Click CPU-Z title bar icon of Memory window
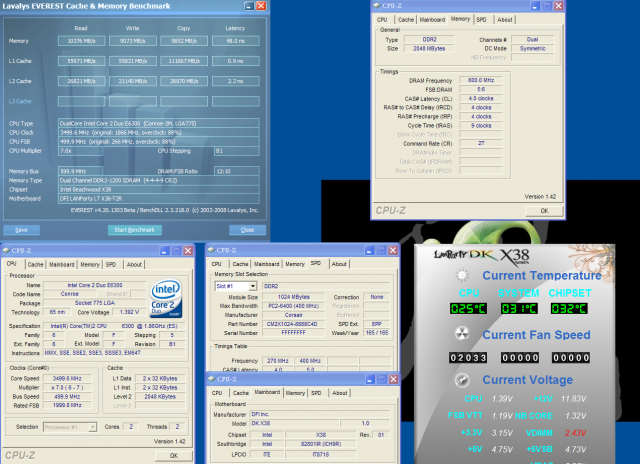The height and width of the screenshot is (464, 640). (x=377, y=6)
